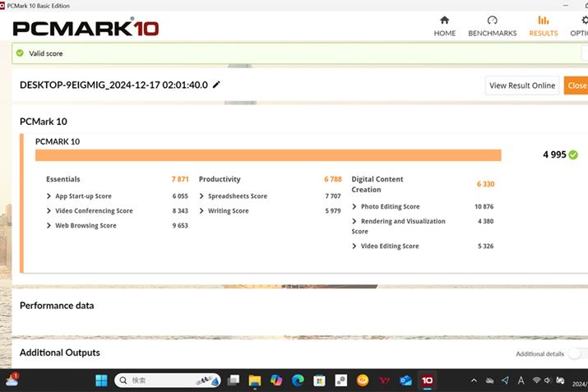
Task: Open Microsoft Store from taskbar
Action: point(320,380)
